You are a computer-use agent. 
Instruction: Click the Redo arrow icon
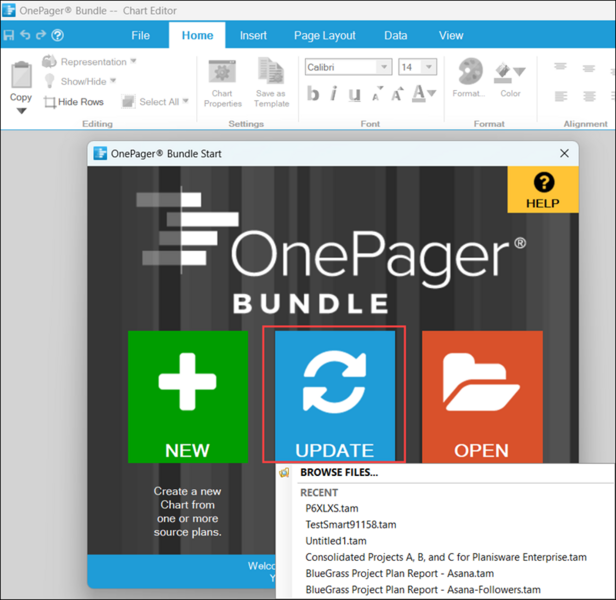click(41, 35)
